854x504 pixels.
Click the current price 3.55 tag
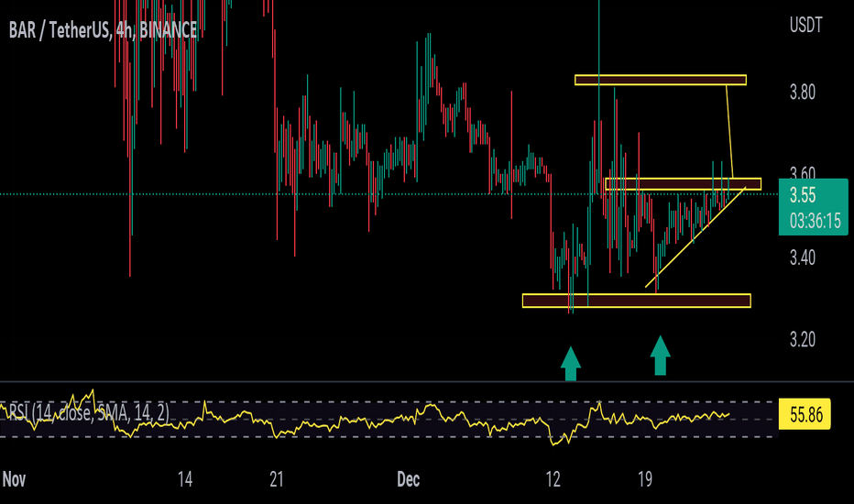(x=803, y=195)
